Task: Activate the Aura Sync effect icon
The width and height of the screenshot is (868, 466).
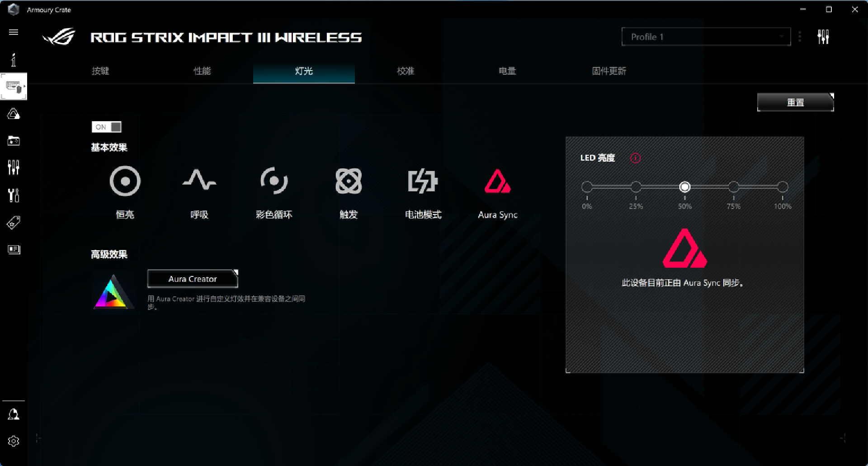Action: pos(497,181)
